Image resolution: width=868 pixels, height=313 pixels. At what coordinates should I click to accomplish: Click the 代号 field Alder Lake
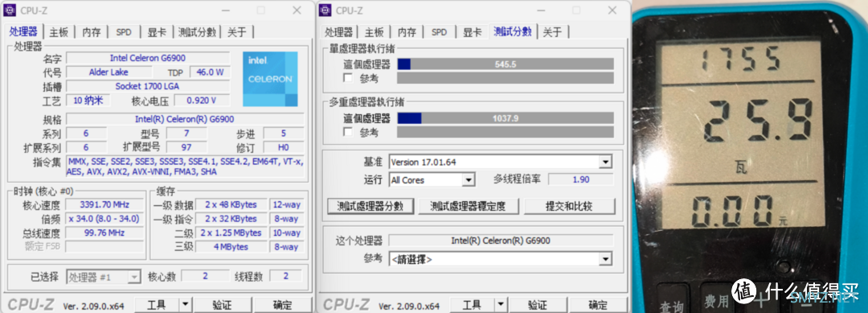(108, 72)
